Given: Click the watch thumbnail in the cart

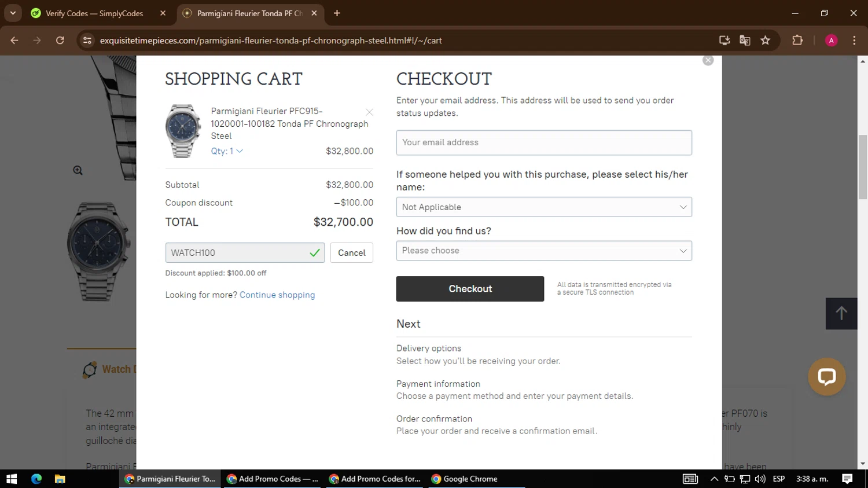Looking at the screenshot, I should click(183, 131).
